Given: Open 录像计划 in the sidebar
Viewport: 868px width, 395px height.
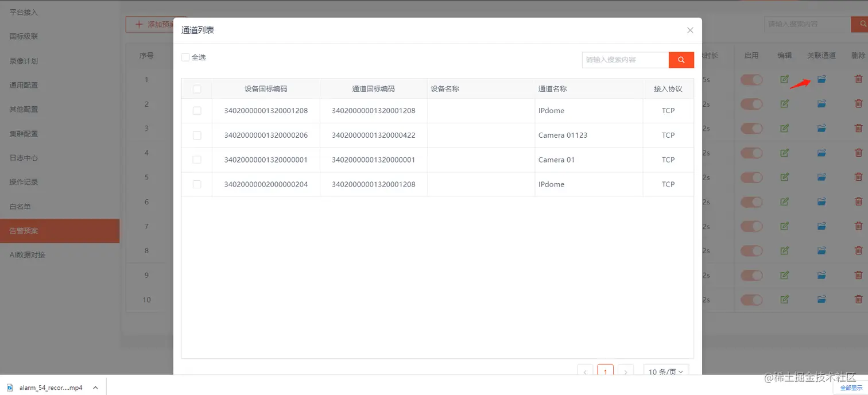Looking at the screenshot, I should 60,61.
